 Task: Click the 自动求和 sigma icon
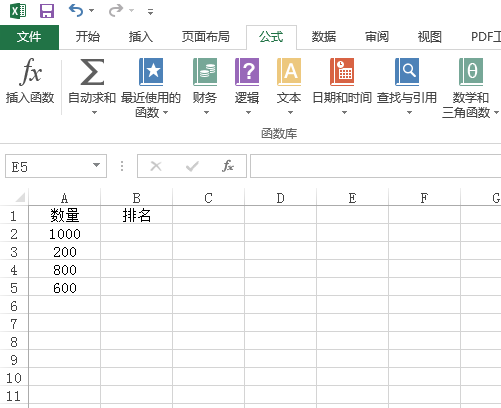pyautogui.click(x=92, y=72)
